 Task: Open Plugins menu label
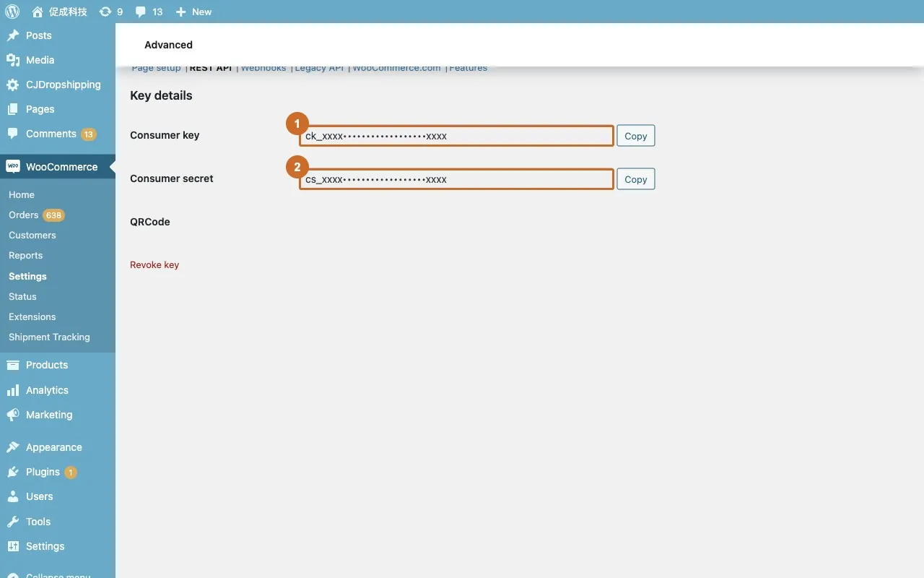[43, 472]
